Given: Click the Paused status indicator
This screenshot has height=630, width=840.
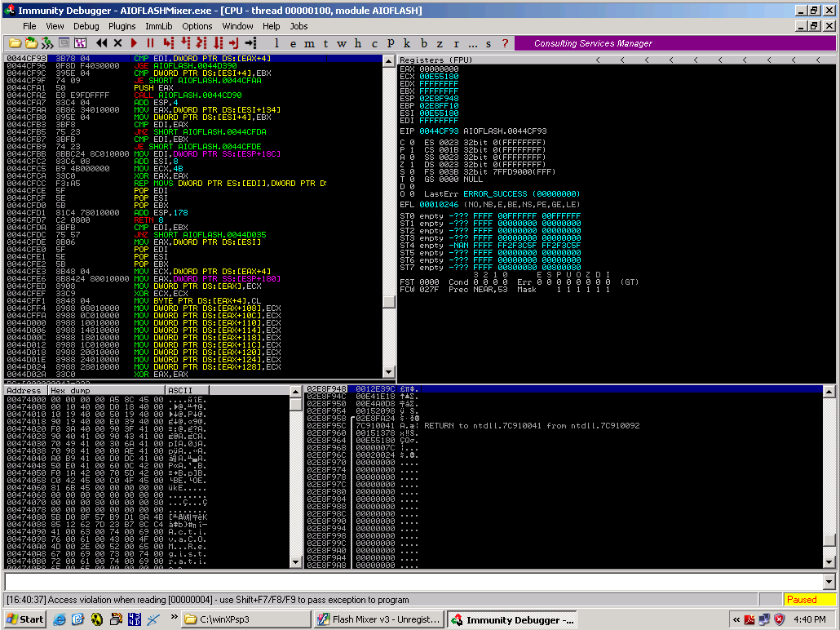Looking at the screenshot, I should 809,600.
